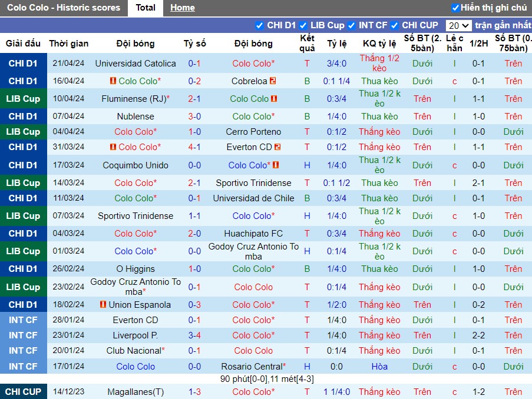This screenshot has width=532, height=399.
Task: Click the Giải đấu column header
Action: click(23, 44)
